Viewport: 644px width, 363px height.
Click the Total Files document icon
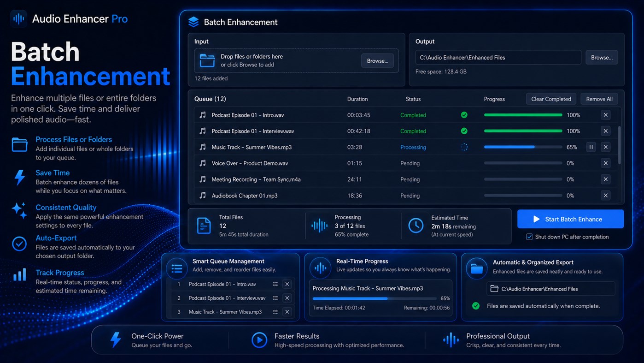tap(204, 226)
